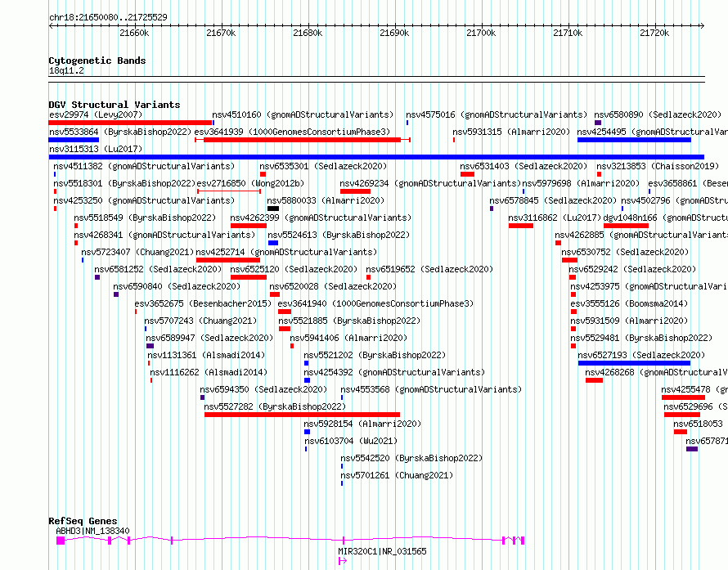
Task: Select the purple nsv6580890 feature glyph
Action: 598,123
